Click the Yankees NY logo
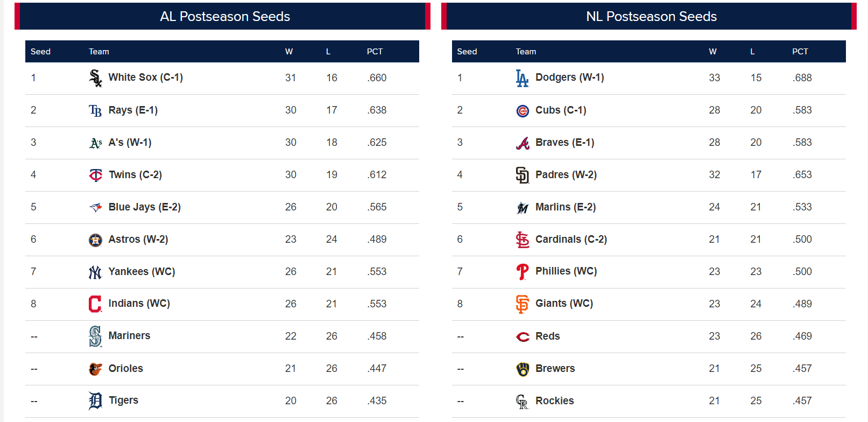 (x=95, y=272)
